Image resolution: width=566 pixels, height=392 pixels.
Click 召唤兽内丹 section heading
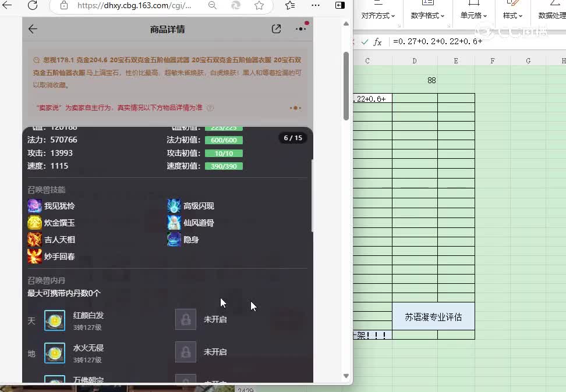[x=46, y=280]
